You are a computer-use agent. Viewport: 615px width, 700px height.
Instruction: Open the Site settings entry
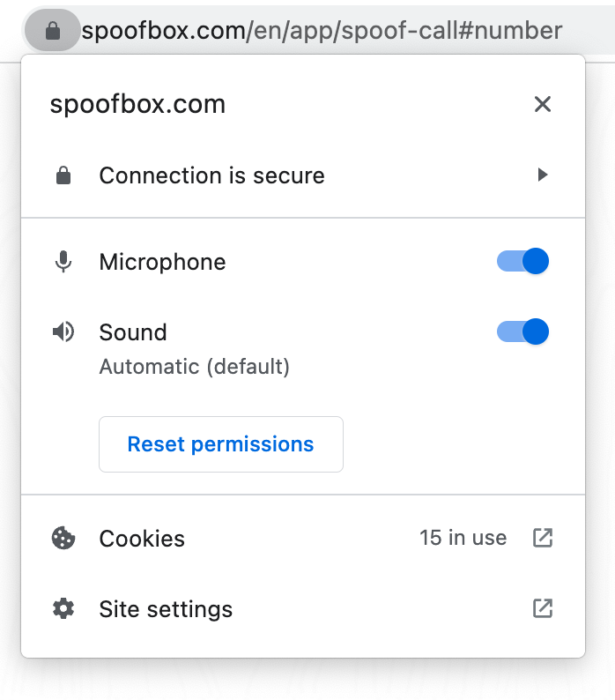tap(166, 609)
